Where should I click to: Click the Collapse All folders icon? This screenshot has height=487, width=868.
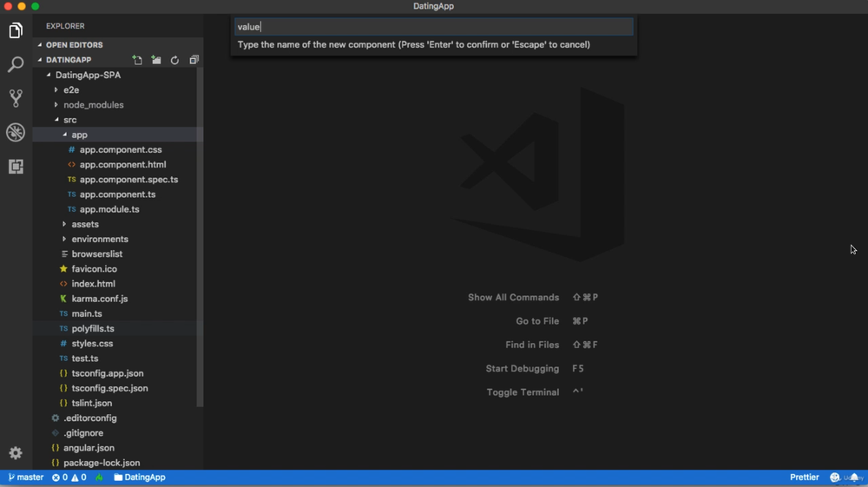tap(194, 60)
